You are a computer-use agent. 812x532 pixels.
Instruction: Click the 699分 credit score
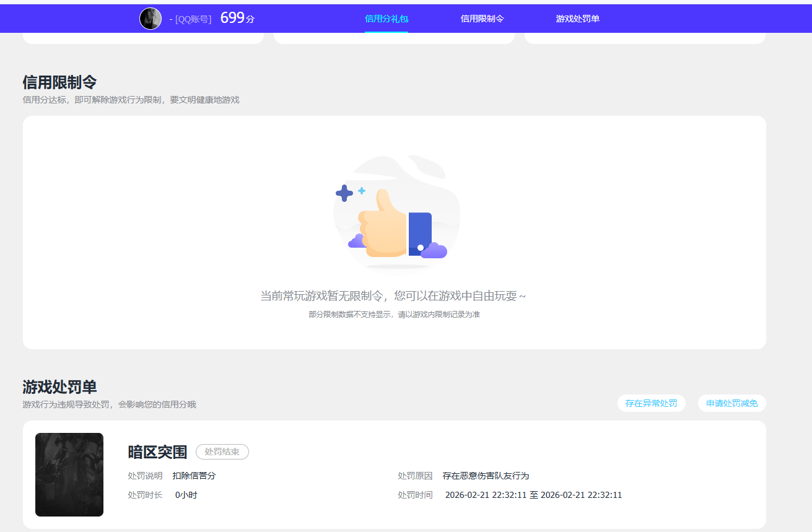tap(237, 18)
